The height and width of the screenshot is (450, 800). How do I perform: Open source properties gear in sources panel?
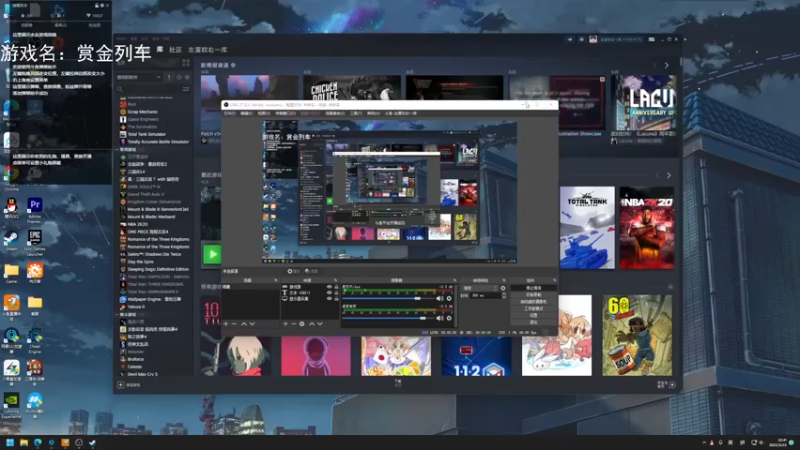pyautogui.click(x=302, y=323)
